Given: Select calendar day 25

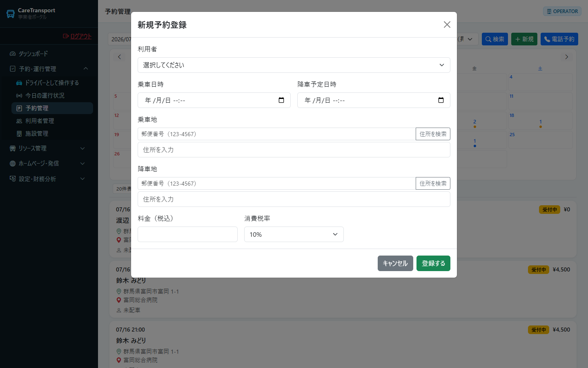Looking at the screenshot, I should point(540,141).
